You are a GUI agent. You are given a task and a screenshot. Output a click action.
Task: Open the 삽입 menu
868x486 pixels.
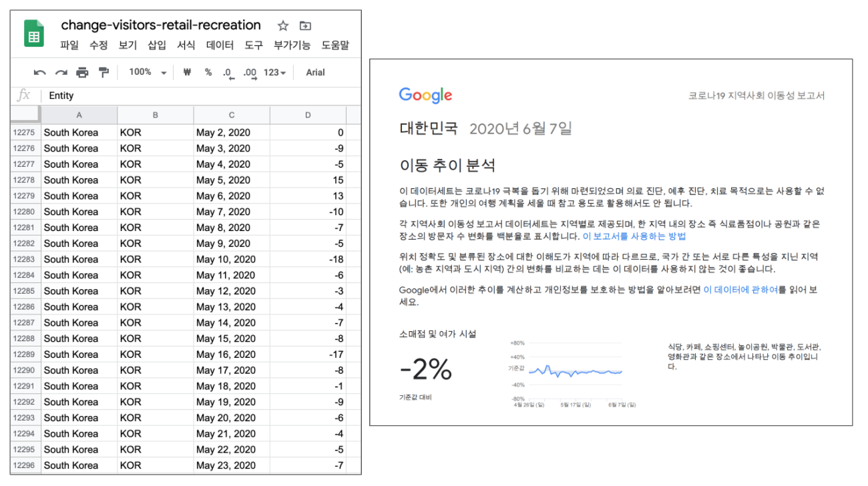157,45
